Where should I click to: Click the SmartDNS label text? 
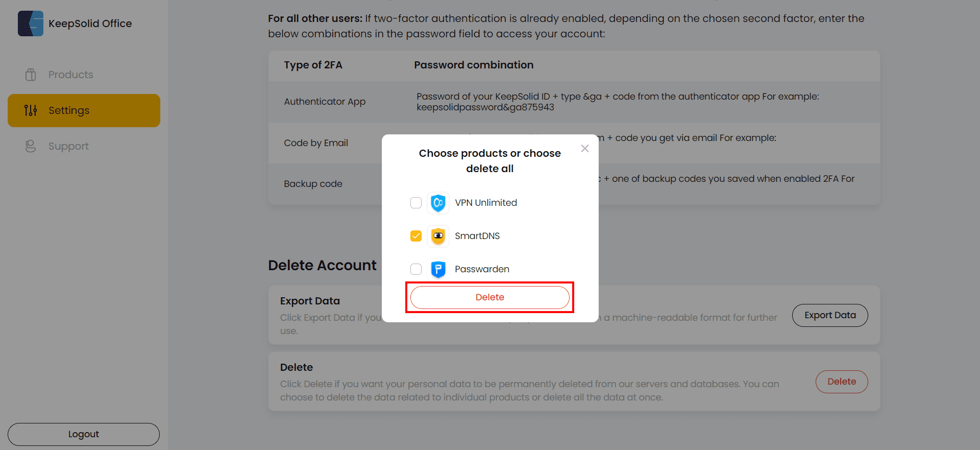[x=477, y=236]
